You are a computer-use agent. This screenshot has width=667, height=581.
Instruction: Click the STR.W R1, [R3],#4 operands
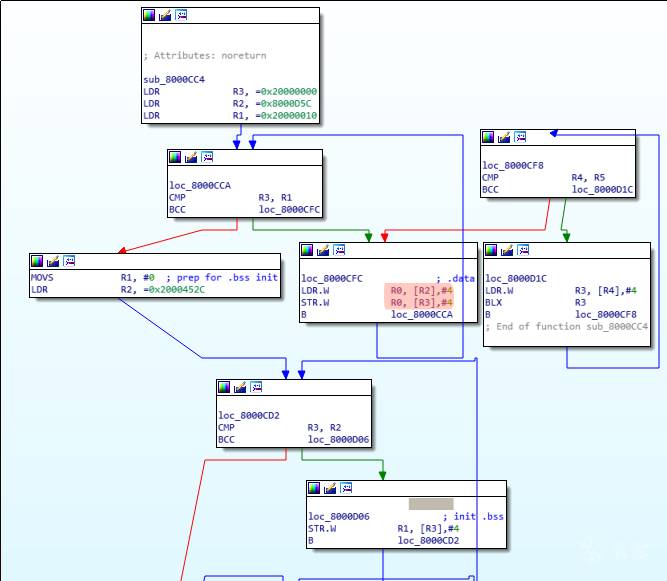point(428,528)
